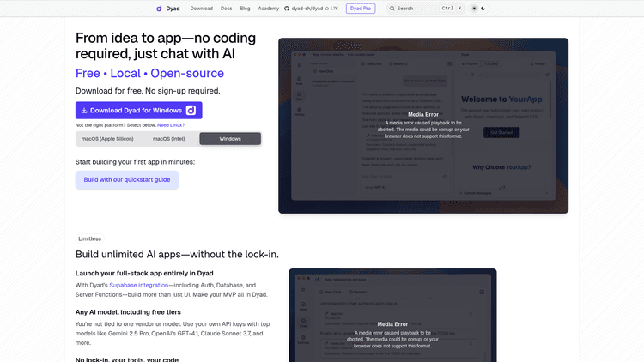
Task: Click the 'Free • Local • Open-source' tagline
Action: click(149, 74)
